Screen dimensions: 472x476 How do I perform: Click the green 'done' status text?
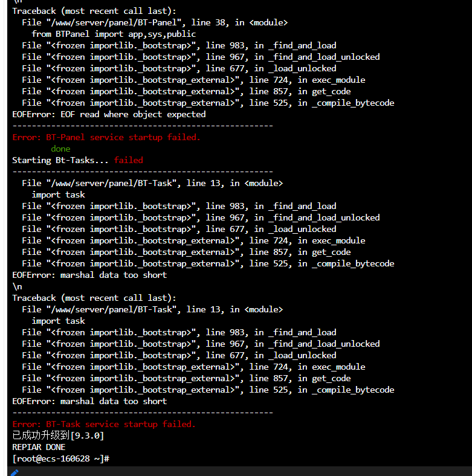coord(60,149)
